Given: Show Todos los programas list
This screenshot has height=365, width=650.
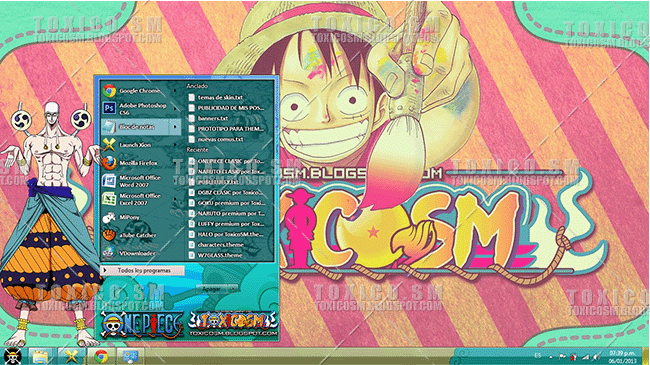Looking at the screenshot, I should tap(143, 270).
